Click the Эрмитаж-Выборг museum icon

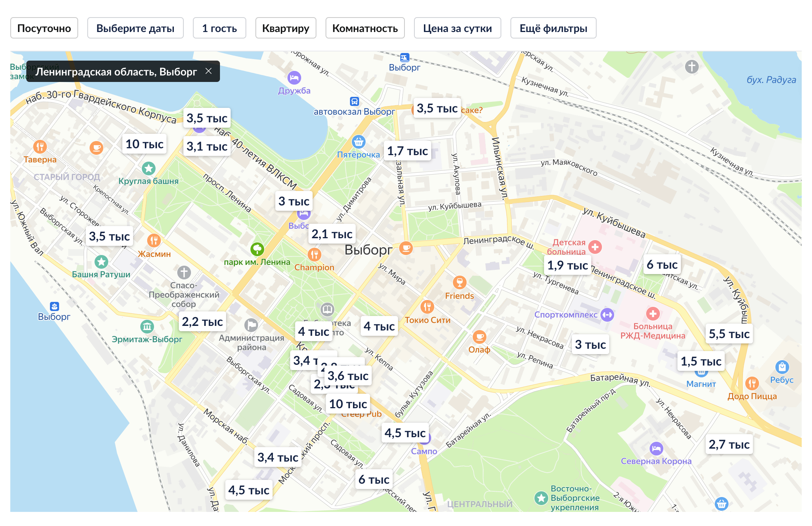pyautogui.click(x=147, y=326)
